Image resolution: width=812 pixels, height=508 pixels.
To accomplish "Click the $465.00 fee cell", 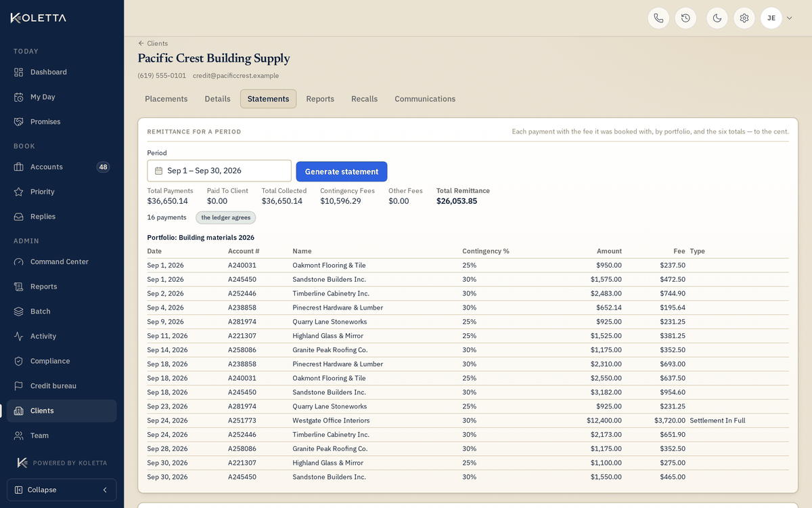I will pyautogui.click(x=673, y=477).
